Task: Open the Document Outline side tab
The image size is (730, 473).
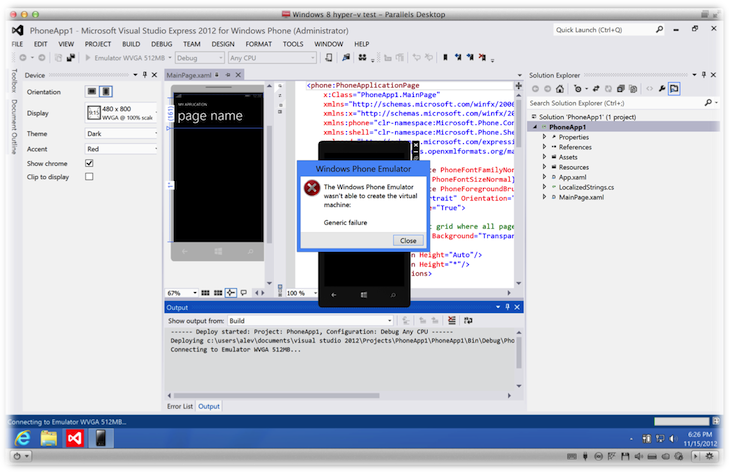Action: pos(14,126)
